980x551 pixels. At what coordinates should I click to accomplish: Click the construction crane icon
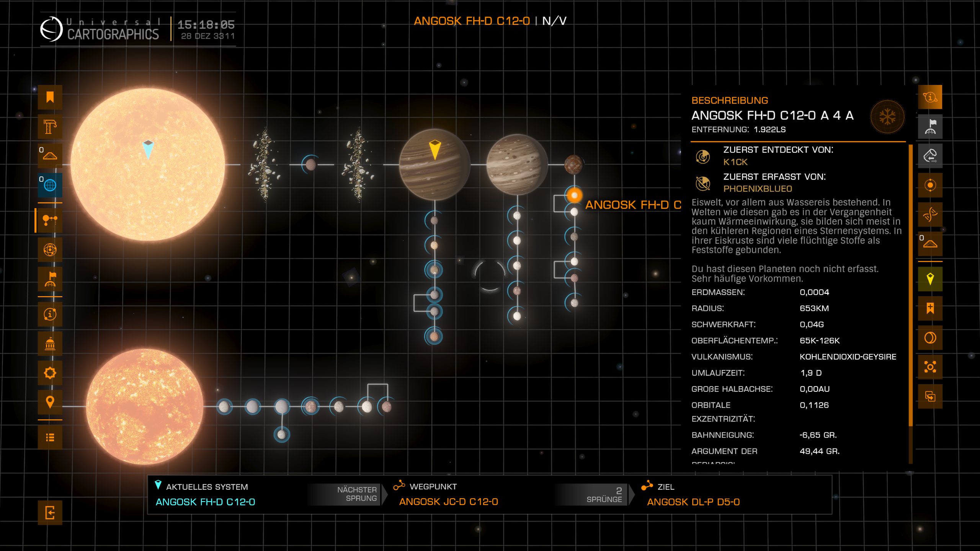click(x=50, y=127)
